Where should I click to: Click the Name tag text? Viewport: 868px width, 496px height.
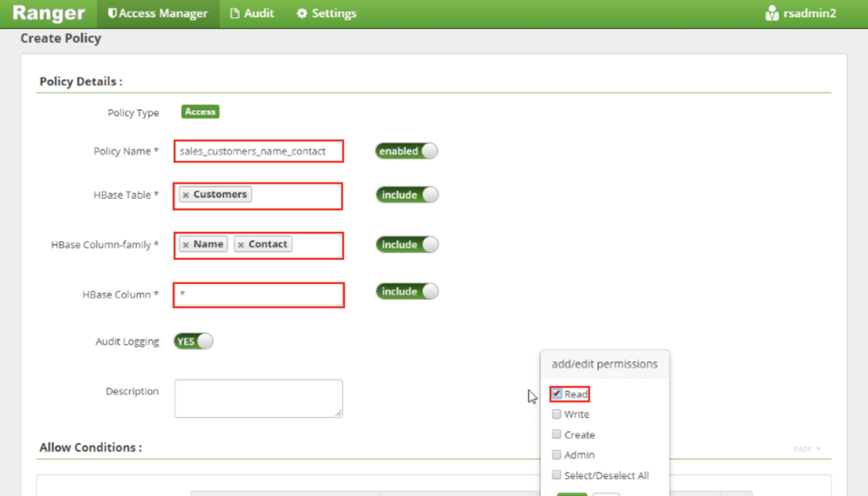208,244
